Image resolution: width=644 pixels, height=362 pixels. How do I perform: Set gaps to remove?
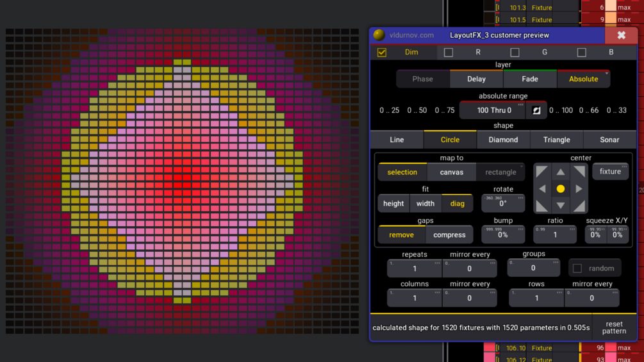[402, 234]
